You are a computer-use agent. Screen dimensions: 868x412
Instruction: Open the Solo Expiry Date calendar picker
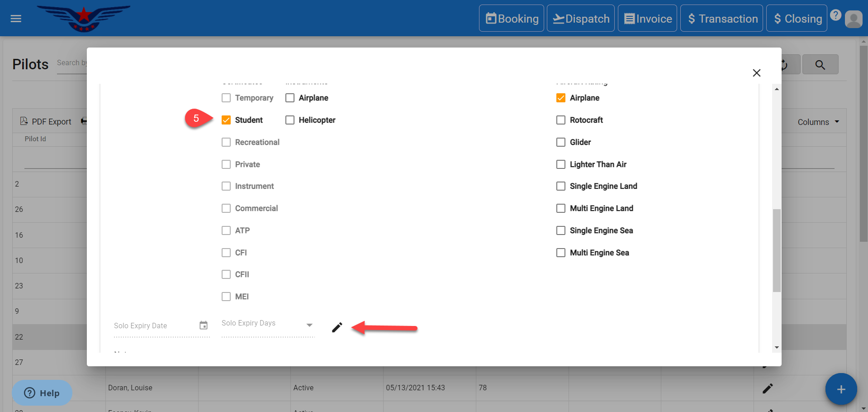click(x=204, y=325)
